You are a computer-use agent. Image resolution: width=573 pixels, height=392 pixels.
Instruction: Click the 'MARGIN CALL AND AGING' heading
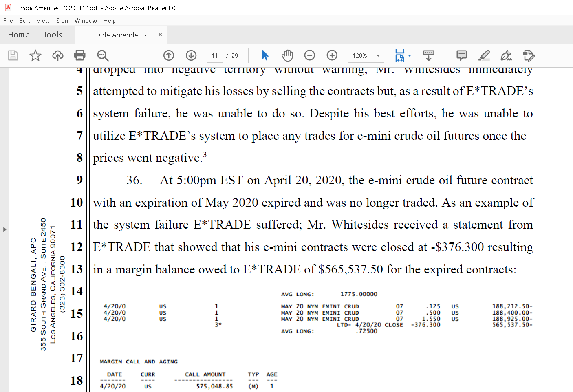139,362
